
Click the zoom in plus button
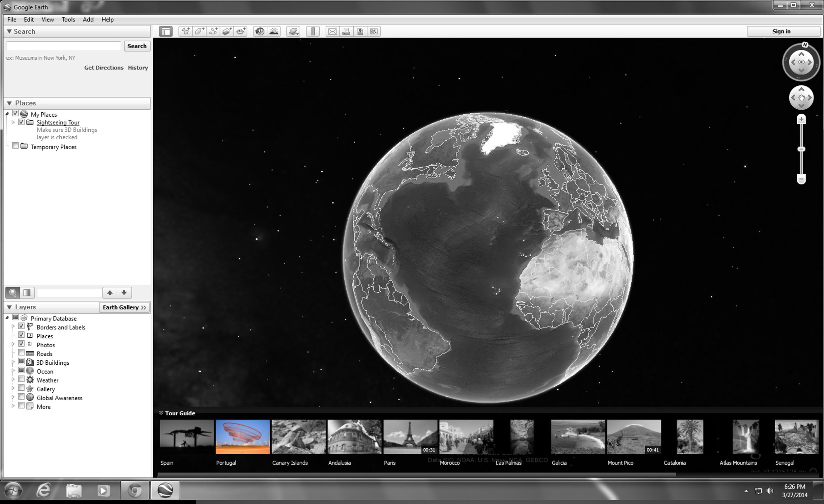coord(801,119)
